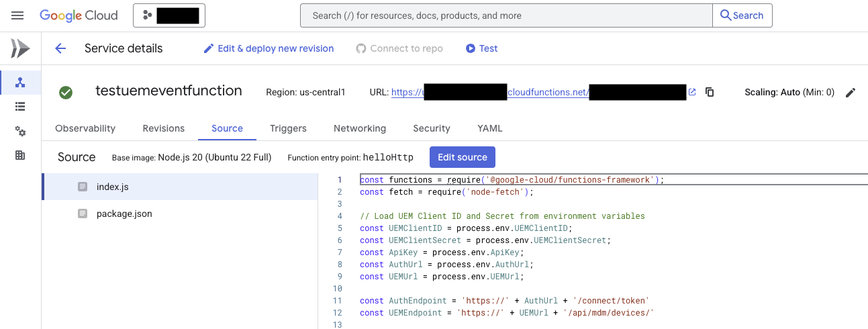Edit scaling with the pencil icon
Screen dimensions: 868x329
(x=851, y=93)
